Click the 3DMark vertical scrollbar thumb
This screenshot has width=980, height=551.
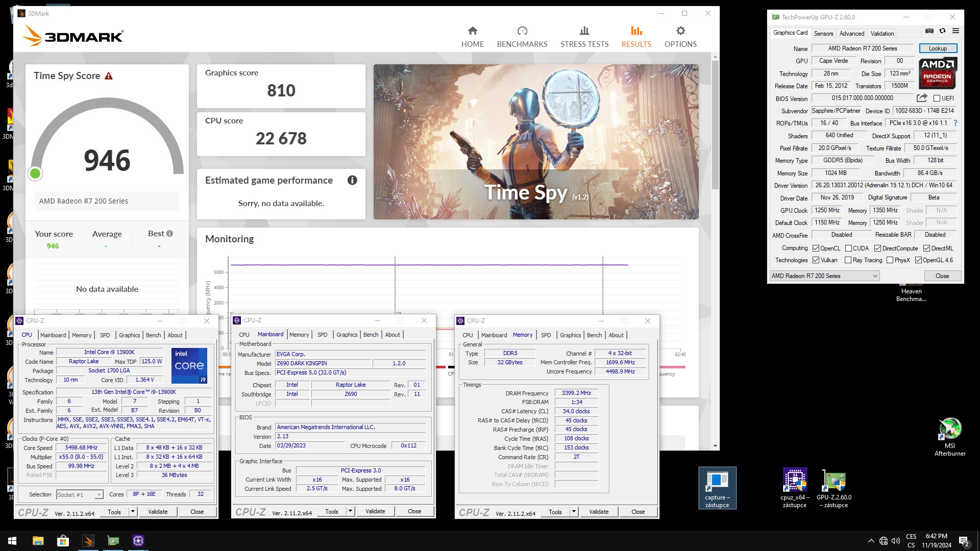[x=715, y=125]
